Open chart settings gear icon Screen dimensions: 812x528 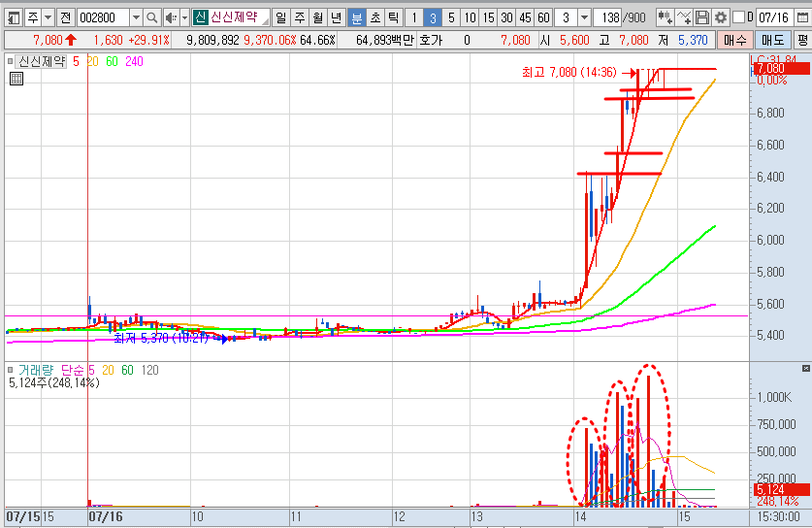tap(721, 18)
